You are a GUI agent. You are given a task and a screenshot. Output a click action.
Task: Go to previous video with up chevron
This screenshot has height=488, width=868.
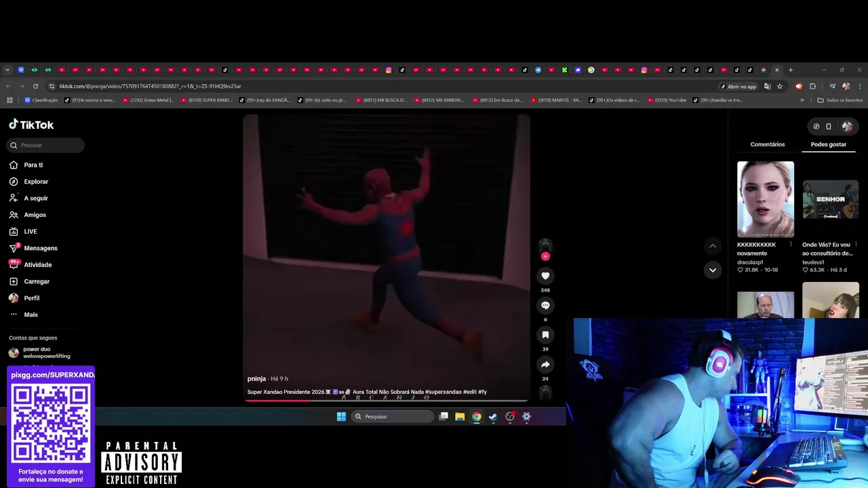coord(712,246)
